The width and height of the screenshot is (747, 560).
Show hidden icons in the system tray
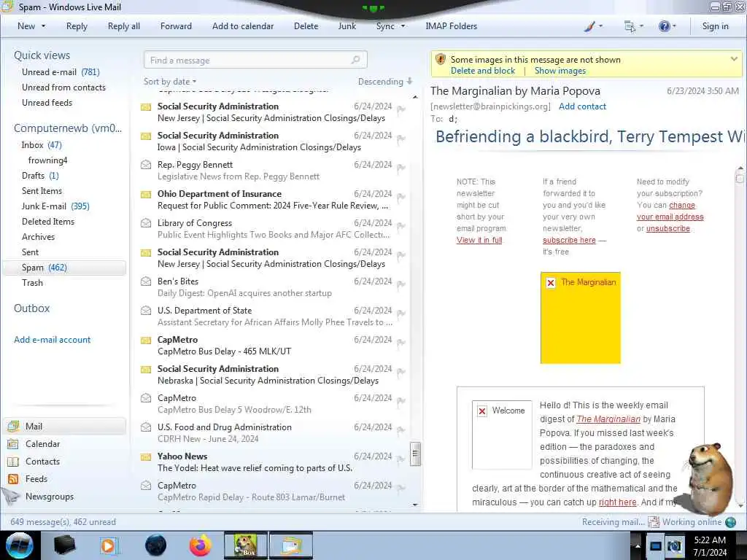click(x=638, y=545)
